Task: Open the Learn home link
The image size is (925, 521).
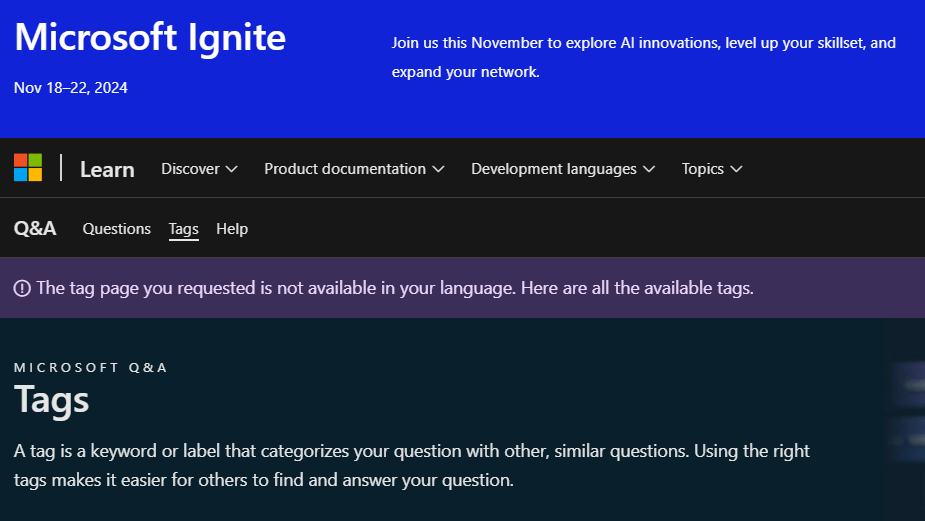Action: [107, 169]
